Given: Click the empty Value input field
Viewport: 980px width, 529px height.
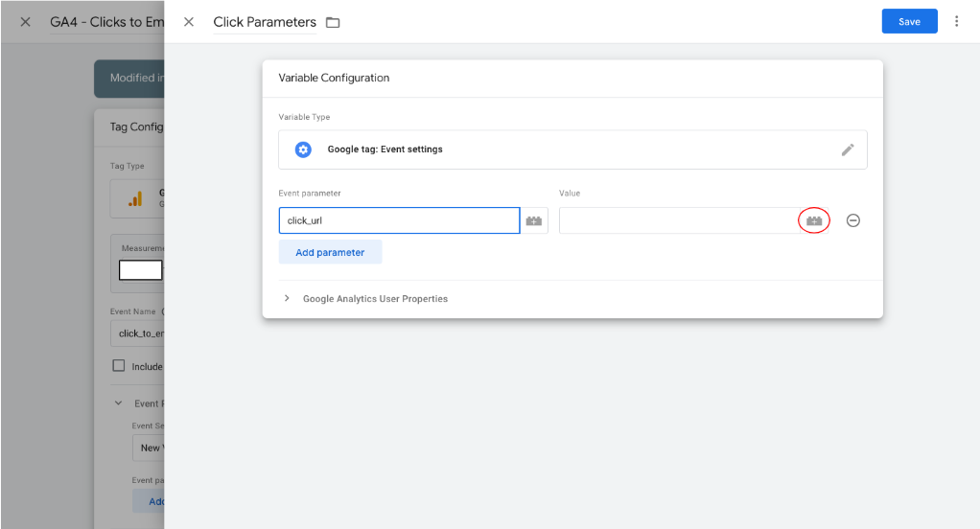Looking at the screenshot, I should pyautogui.click(x=677, y=220).
